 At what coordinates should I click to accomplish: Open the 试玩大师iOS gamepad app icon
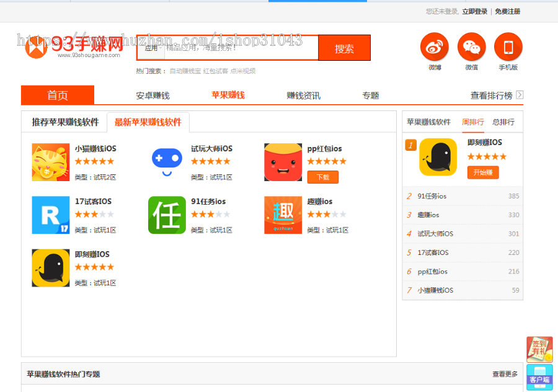click(167, 162)
